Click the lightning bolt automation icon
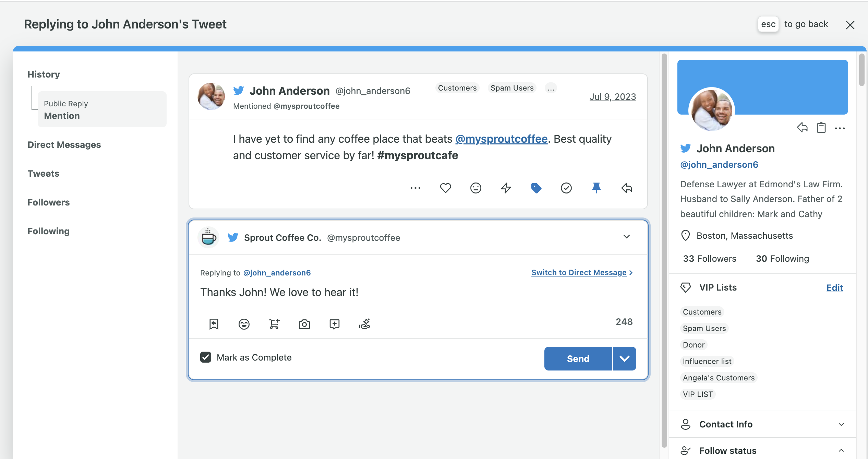The width and height of the screenshot is (868, 459). click(x=506, y=188)
